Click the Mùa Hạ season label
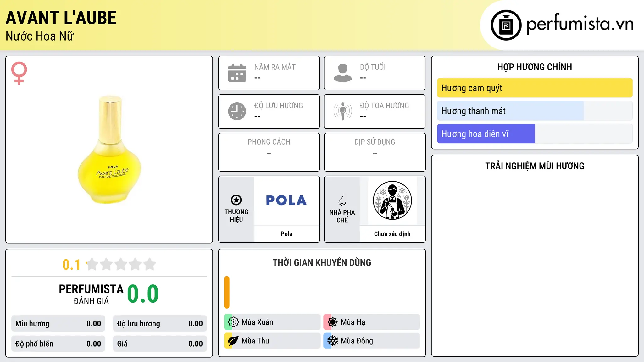The image size is (644, 362). pos(353,322)
